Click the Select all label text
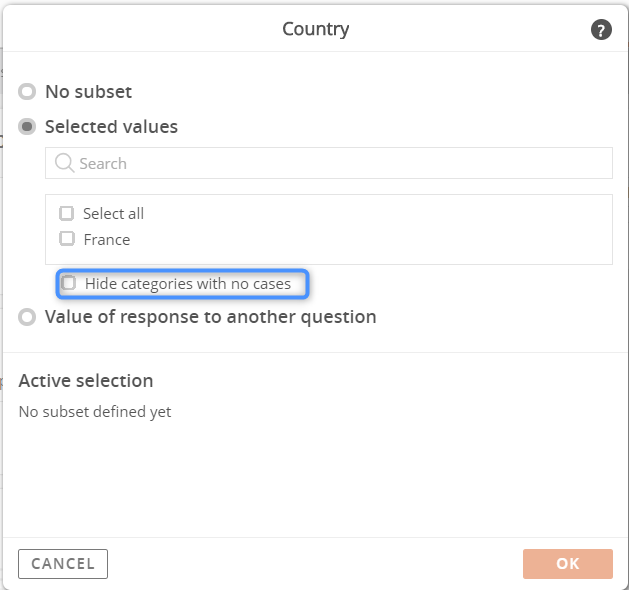 tap(114, 214)
